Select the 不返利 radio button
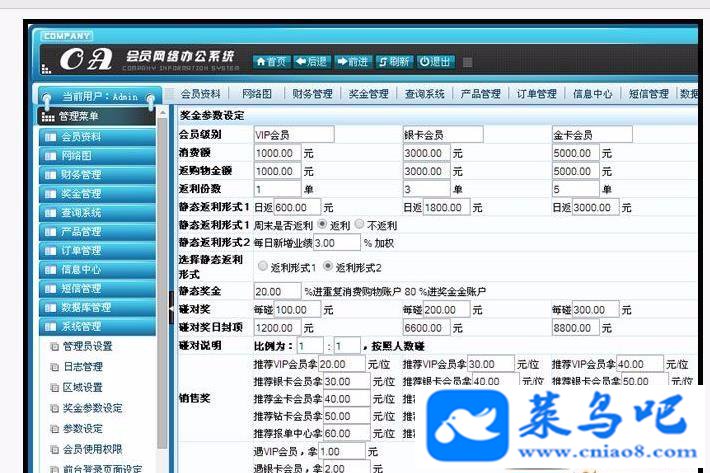The height and width of the screenshot is (473, 710). coord(359,224)
